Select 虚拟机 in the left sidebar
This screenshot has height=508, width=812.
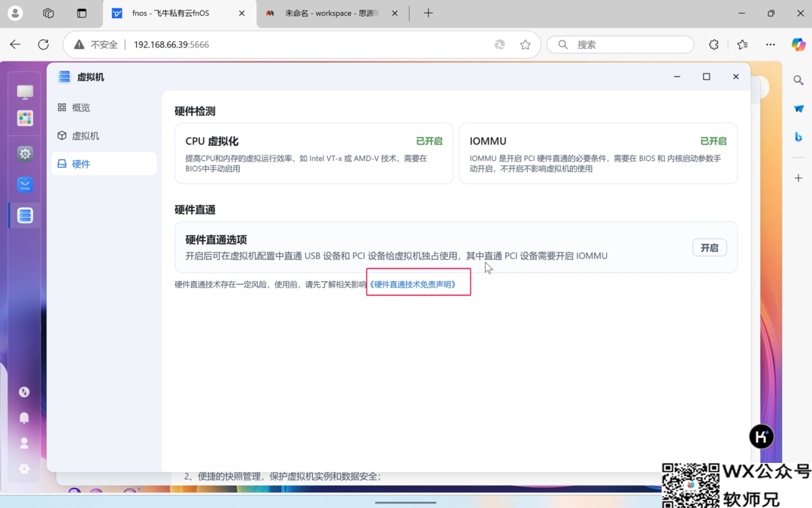pyautogui.click(x=104, y=136)
